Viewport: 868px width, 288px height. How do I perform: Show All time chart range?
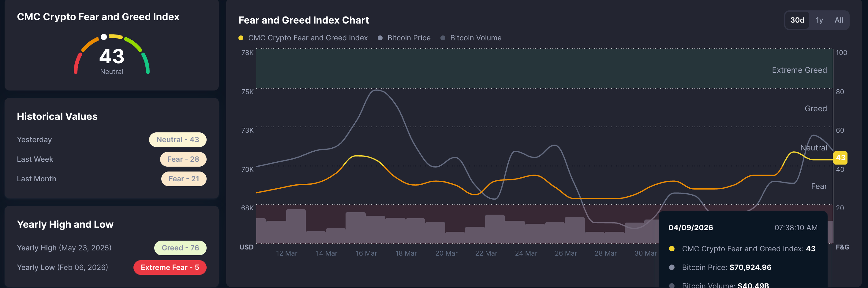(x=838, y=20)
